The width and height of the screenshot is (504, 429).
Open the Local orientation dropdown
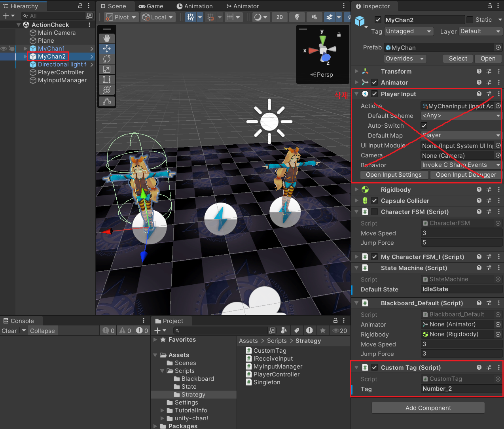158,17
